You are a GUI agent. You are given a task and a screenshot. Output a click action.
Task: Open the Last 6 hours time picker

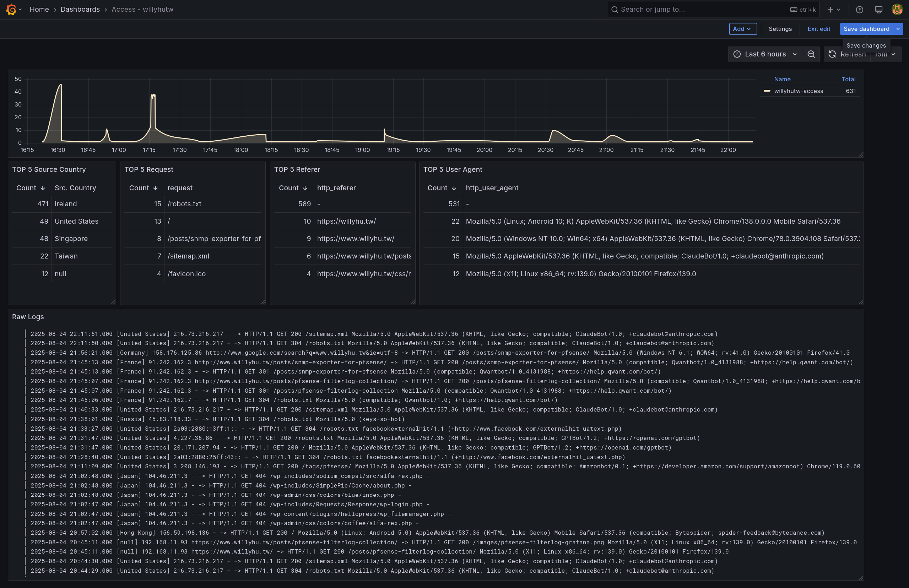[x=765, y=54]
